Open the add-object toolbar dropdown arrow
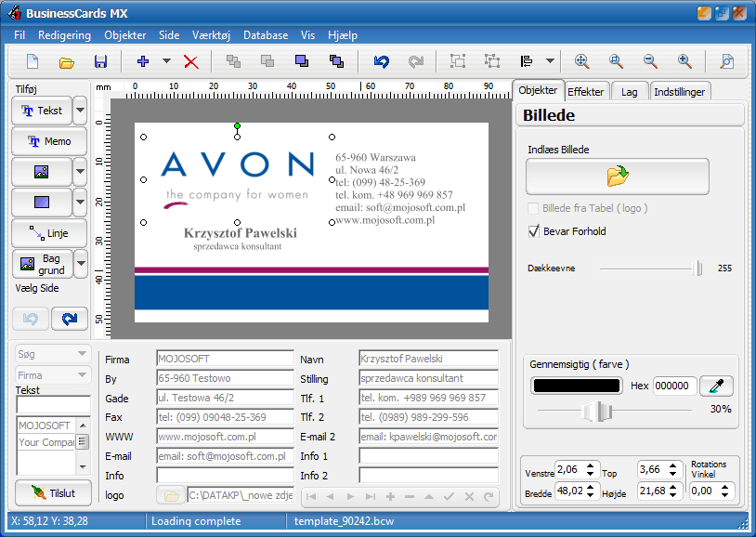Image resolution: width=756 pixels, height=537 pixels. pos(166,61)
